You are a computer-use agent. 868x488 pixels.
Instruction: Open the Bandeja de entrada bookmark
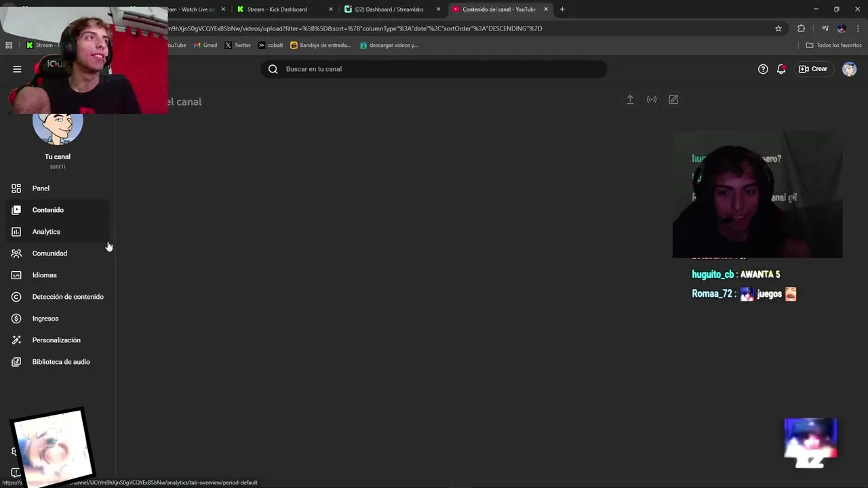click(x=320, y=45)
